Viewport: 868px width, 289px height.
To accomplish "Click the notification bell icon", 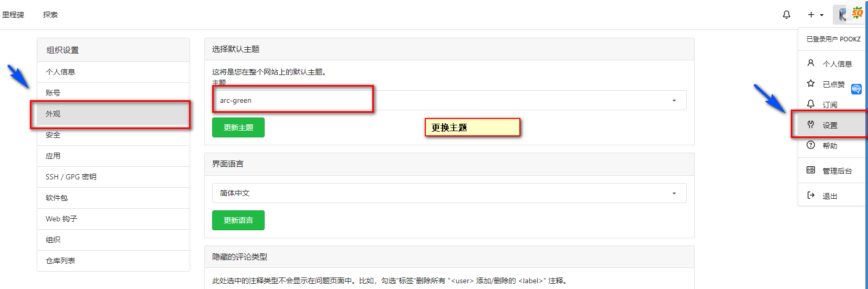I will coord(786,15).
